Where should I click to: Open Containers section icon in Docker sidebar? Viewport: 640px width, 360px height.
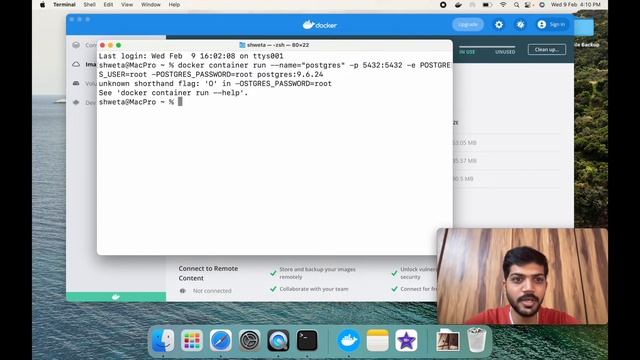tap(76, 45)
